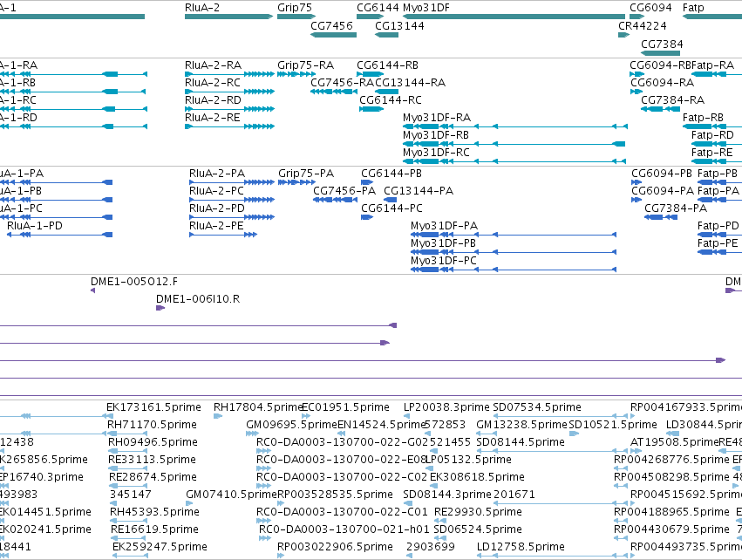Select the Grip75 gene label
Image resolution: width=742 pixels, height=560 pixels.
pos(295,8)
